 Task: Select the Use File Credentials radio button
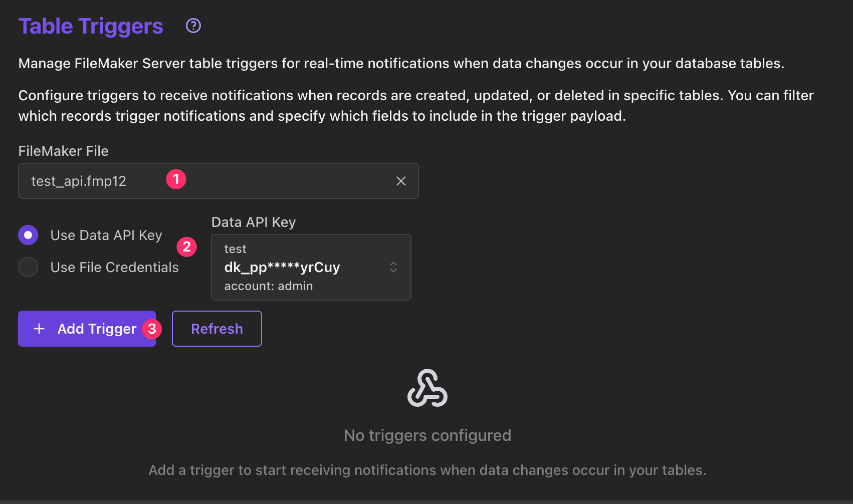tap(28, 267)
